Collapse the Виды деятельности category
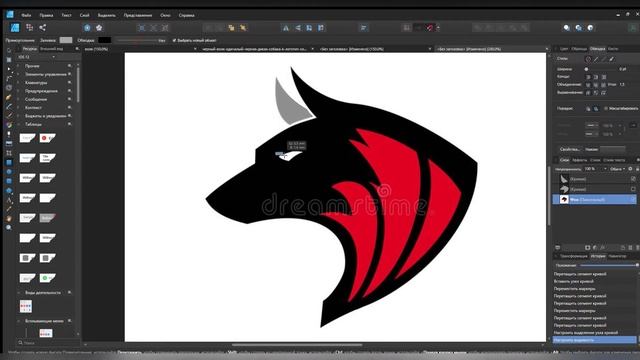The height and width of the screenshot is (360, 640). click(x=18, y=293)
